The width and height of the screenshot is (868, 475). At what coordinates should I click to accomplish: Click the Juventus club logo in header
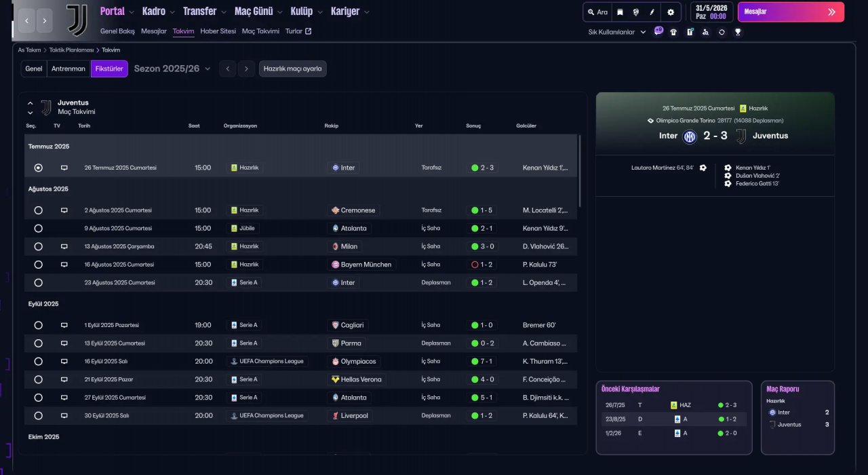(x=77, y=20)
